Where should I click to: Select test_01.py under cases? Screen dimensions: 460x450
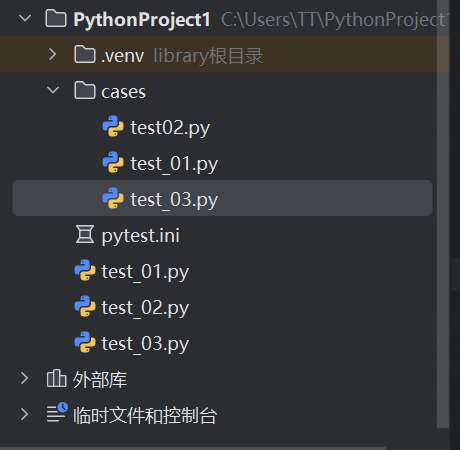pyautogui.click(x=174, y=164)
